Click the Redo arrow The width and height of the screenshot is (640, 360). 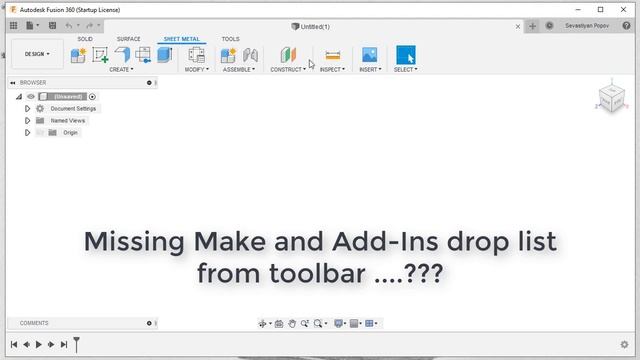[x=89, y=26]
